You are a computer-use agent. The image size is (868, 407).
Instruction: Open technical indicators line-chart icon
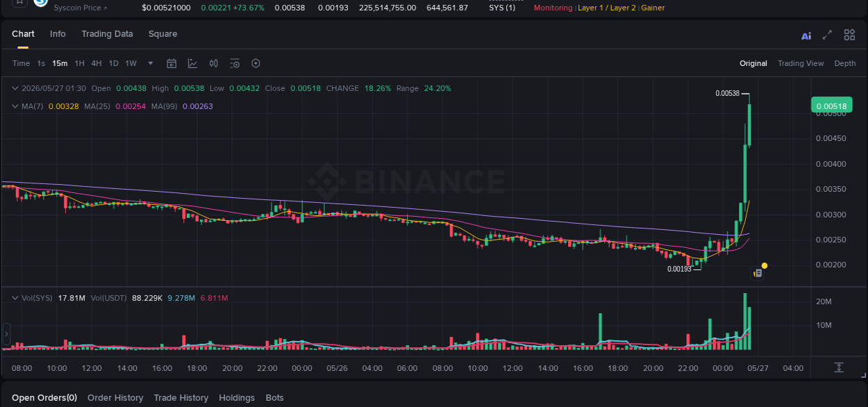[x=192, y=63]
